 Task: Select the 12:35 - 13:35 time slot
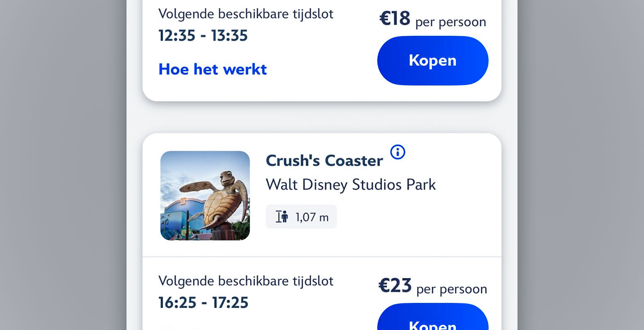[x=203, y=36]
